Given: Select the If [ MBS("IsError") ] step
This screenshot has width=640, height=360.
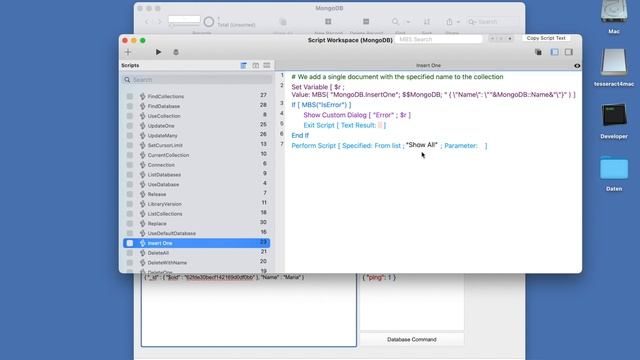Looking at the screenshot, I should tap(321, 105).
